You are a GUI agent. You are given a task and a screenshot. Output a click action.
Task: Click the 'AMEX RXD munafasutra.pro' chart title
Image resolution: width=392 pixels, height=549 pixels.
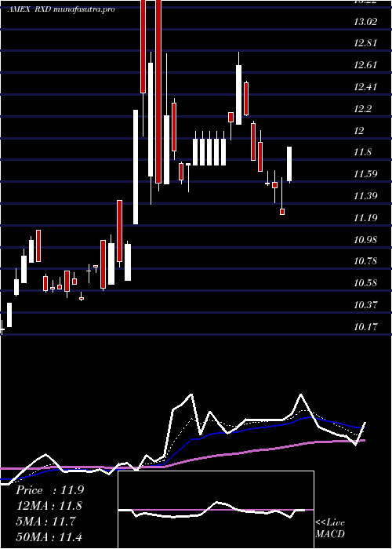[61, 9]
